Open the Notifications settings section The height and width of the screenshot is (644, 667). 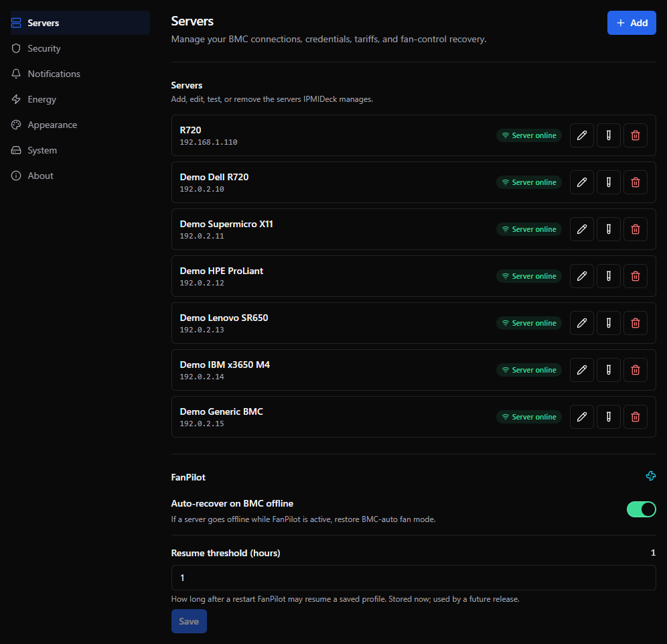80,74
